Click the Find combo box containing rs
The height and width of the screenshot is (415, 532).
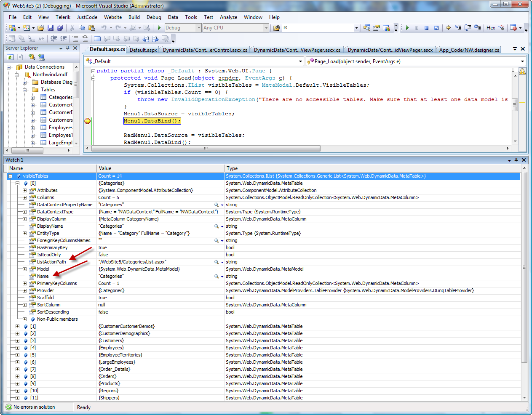click(321, 28)
